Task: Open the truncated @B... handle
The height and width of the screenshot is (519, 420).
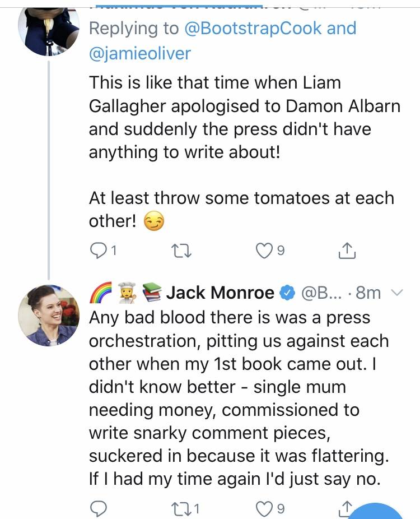Action: coord(321,293)
